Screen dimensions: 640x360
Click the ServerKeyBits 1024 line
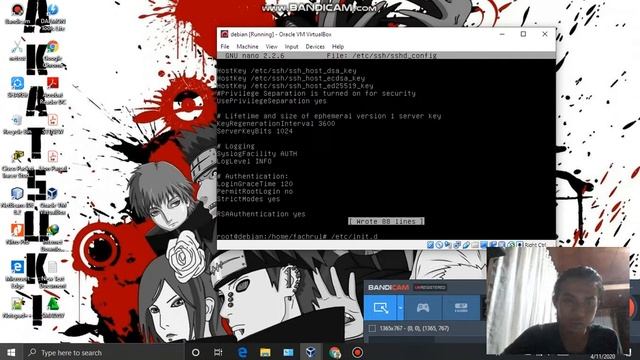coord(255,131)
